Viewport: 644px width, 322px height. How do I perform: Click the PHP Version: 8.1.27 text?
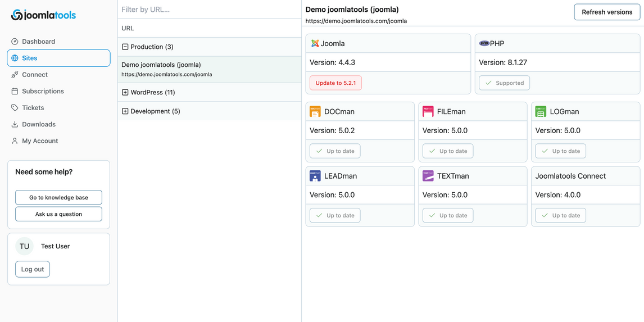point(503,62)
